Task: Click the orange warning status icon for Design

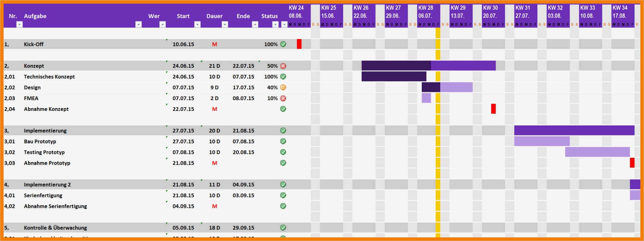Action: (283, 87)
